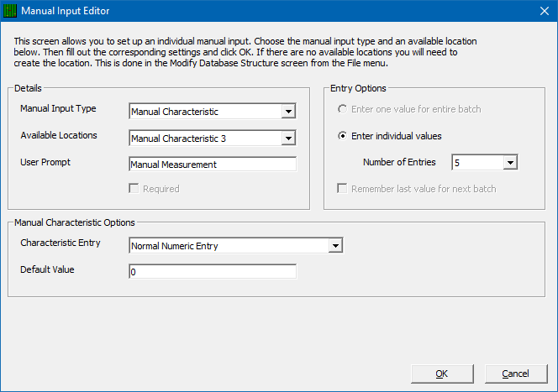Viewport: 558px width, 392px height.
Task: Click the Available Locations label
Action: tap(59, 135)
